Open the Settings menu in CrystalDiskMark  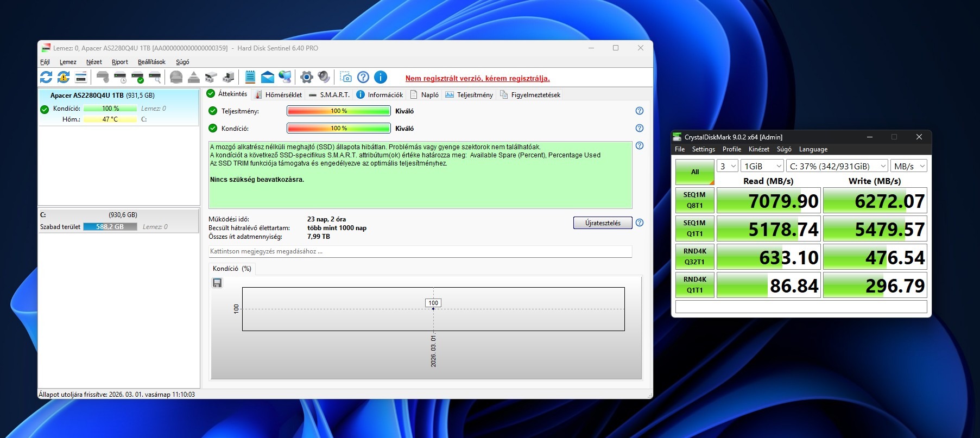pyautogui.click(x=704, y=149)
